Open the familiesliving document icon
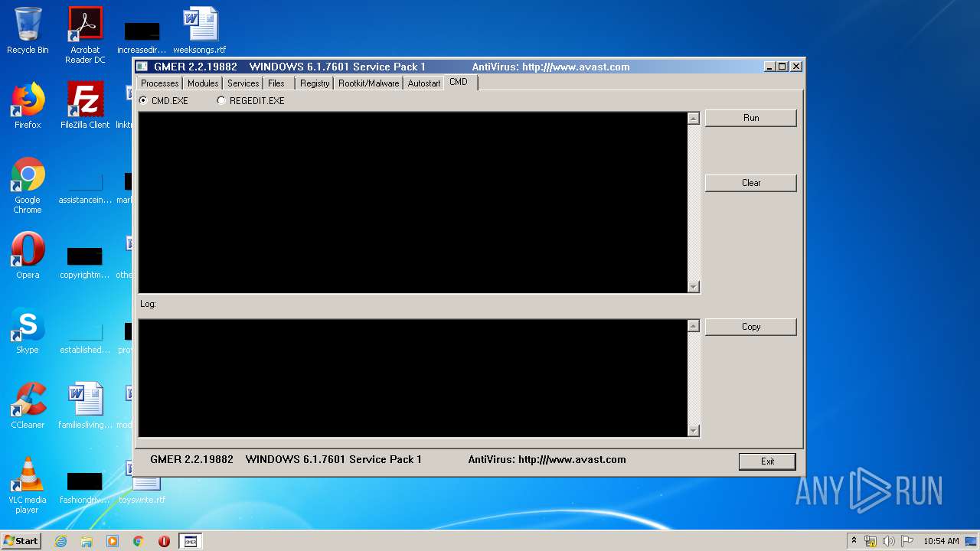 85,406
